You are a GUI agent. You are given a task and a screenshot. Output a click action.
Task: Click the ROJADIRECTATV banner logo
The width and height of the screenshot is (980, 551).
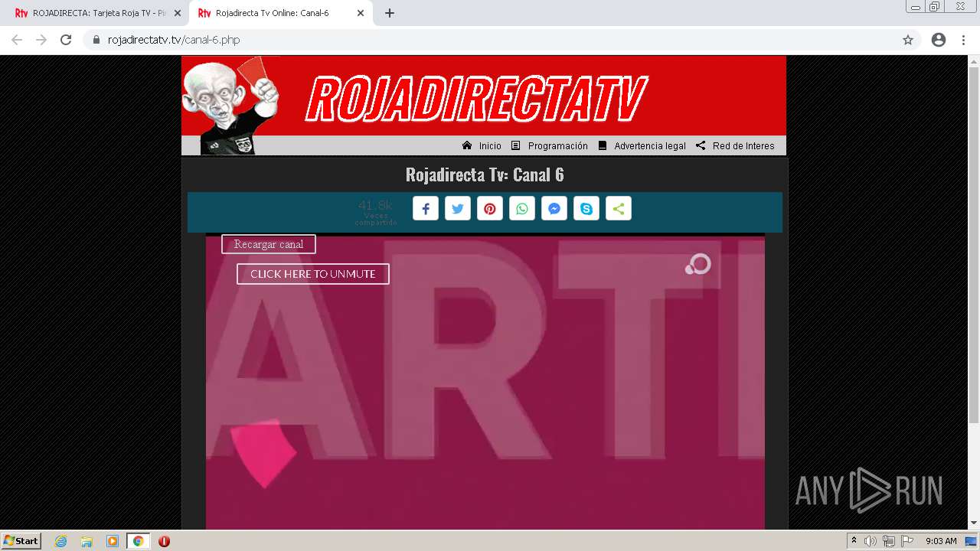pos(476,99)
